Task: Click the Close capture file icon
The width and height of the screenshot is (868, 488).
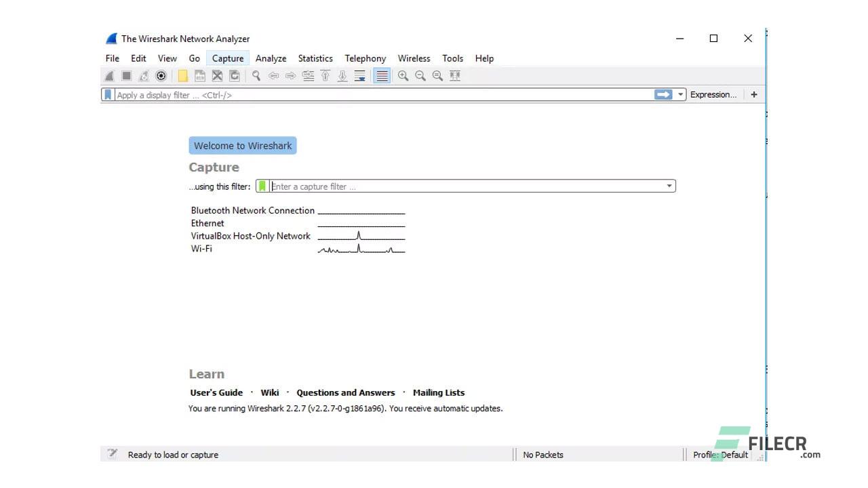Action: 217,76
